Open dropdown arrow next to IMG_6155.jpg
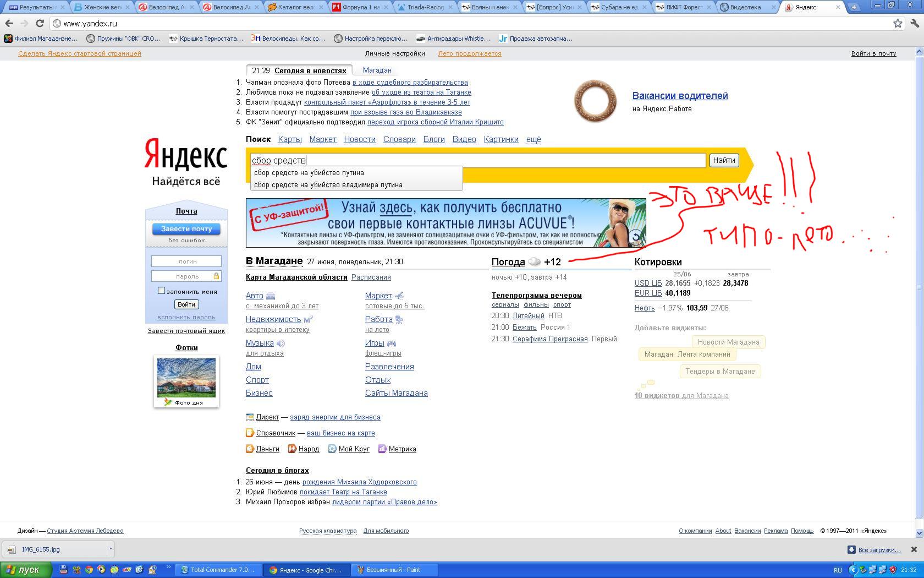Image resolution: width=924 pixels, height=578 pixels. point(111,549)
